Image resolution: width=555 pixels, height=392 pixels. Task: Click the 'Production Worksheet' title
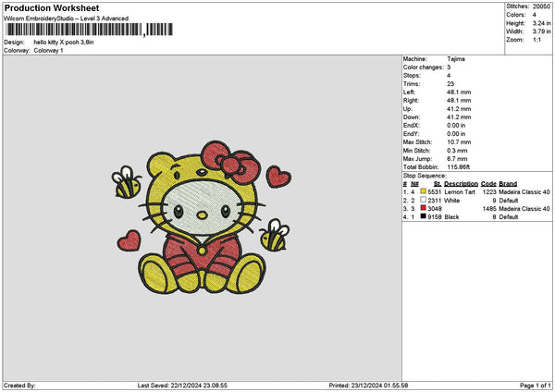tap(52, 7)
